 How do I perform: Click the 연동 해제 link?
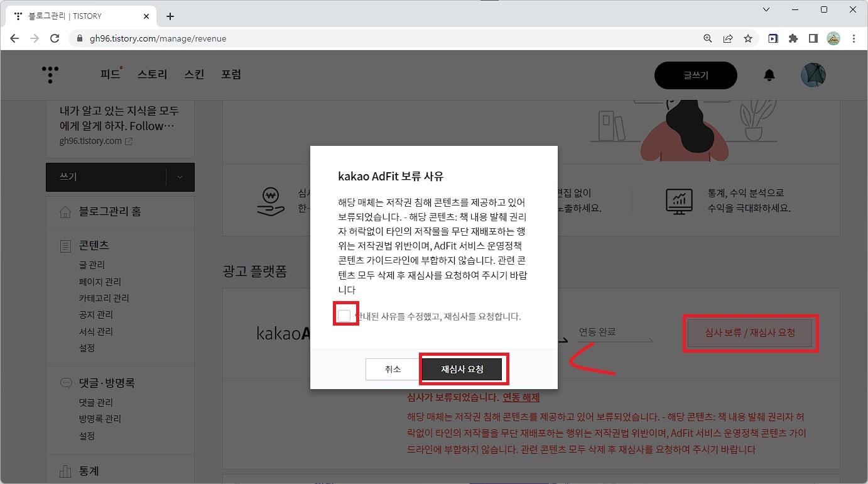click(521, 397)
